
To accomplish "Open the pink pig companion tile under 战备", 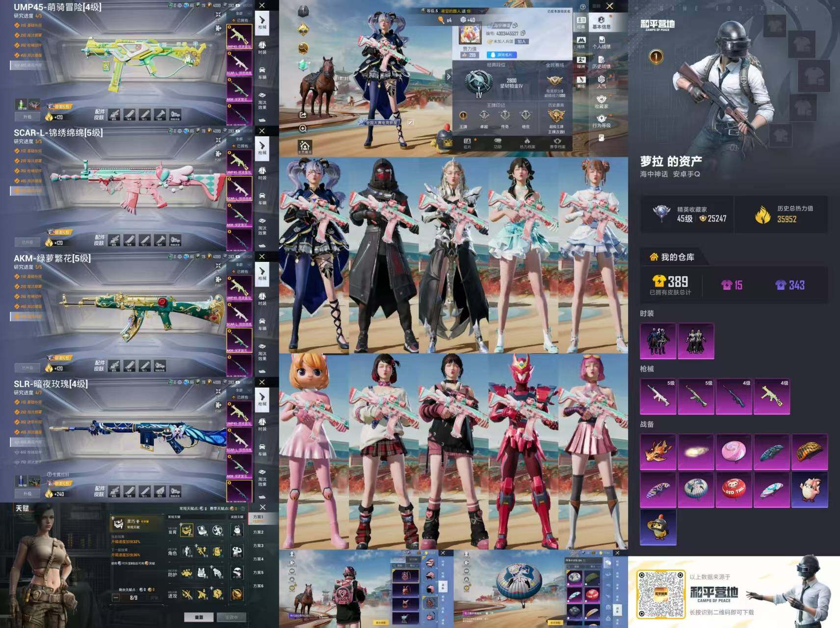I will coord(810,490).
